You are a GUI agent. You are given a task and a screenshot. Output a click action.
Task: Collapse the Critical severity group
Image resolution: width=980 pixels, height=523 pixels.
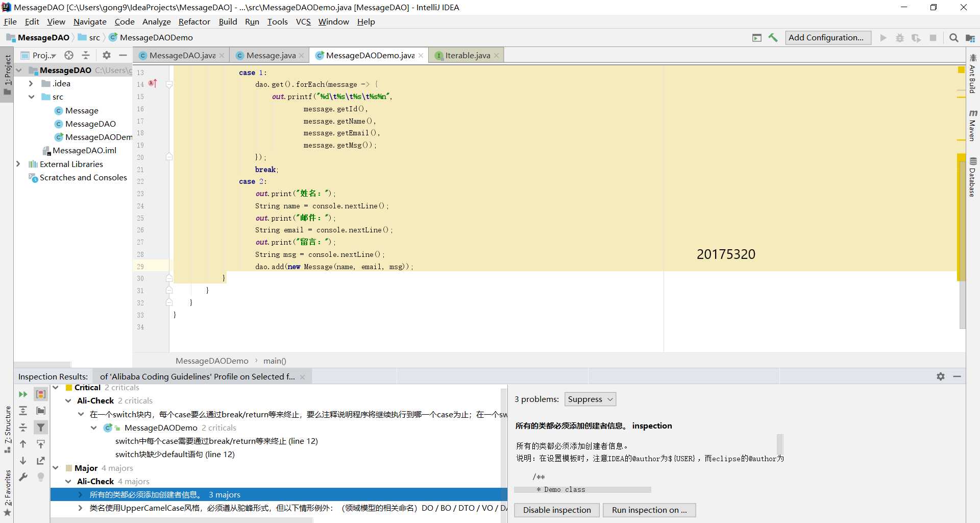[56, 388]
